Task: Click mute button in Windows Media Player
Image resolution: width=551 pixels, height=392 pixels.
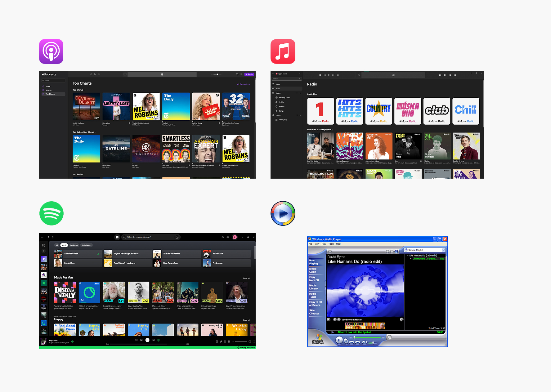Action: click(x=365, y=342)
